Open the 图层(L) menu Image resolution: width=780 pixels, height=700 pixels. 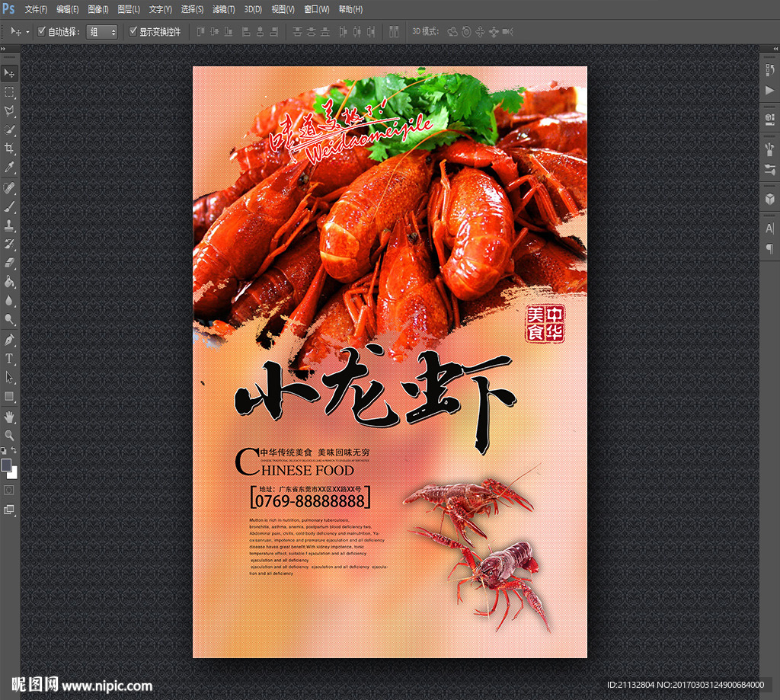click(x=129, y=9)
